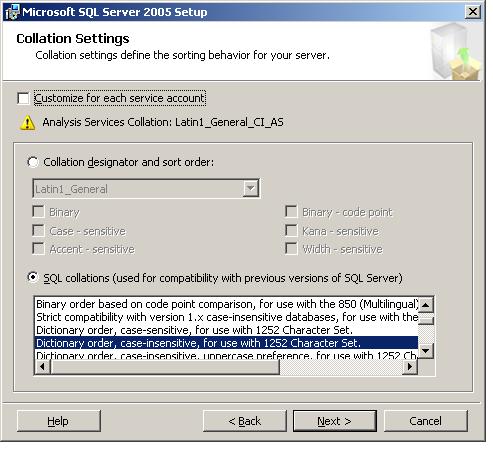Close the SQL Server 2005 Setup window
This screenshot has height=449, width=493.
(x=473, y=12)
